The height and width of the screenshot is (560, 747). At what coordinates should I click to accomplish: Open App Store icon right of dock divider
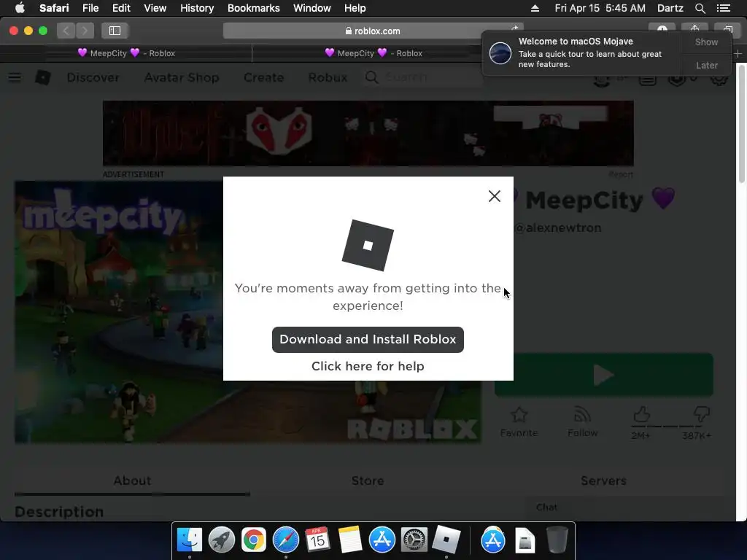point(492,540)
